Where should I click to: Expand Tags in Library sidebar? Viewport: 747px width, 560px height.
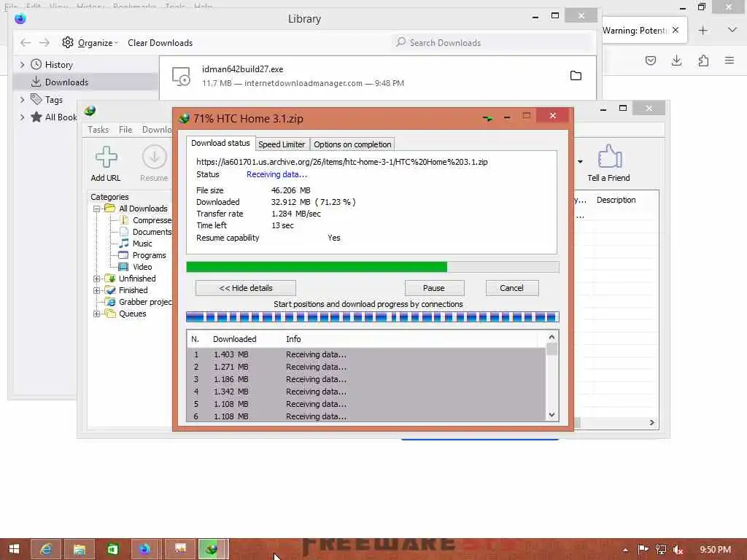(22, 99)
